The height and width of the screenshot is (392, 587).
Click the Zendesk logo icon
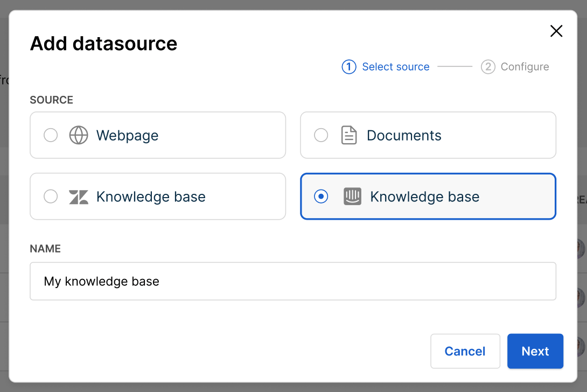tap(79, 197)
